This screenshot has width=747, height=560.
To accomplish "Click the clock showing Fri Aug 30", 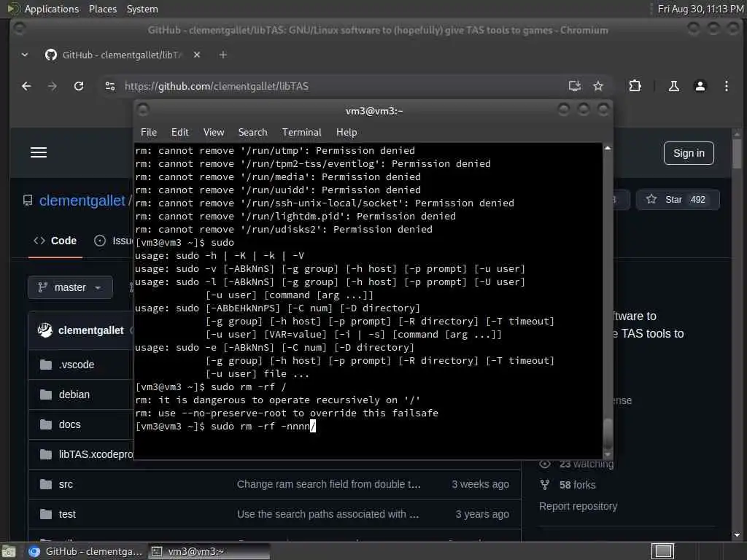I will pyautogui.click(x=700, y=9).
